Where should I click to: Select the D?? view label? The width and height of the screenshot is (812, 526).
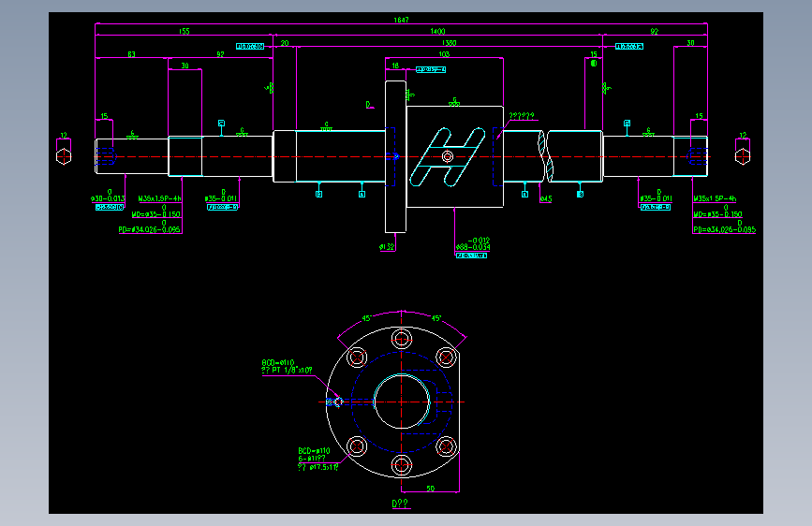(x=400, y=504)
